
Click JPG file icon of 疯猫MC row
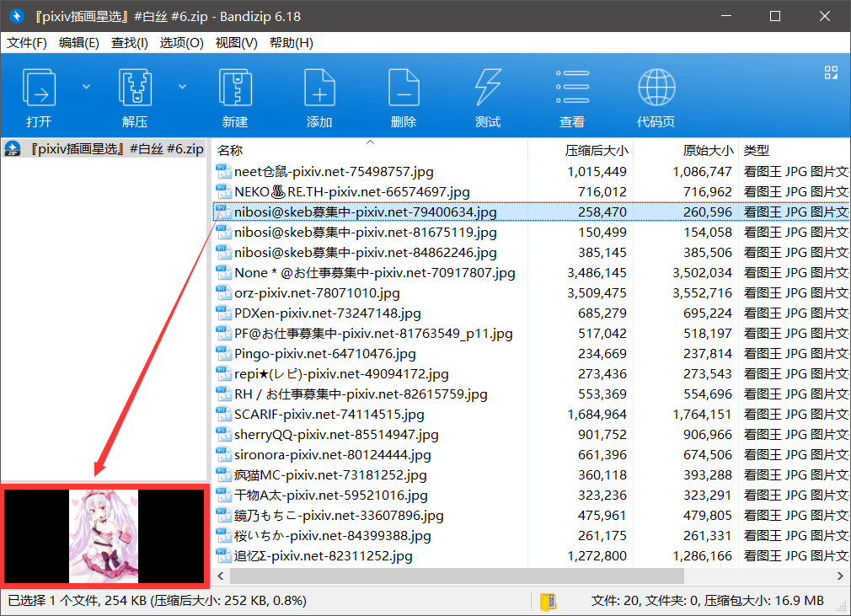coord(223,475)
